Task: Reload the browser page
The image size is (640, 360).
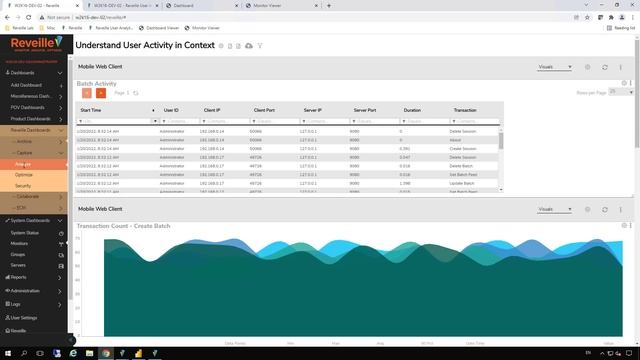Action: (29, 18)
